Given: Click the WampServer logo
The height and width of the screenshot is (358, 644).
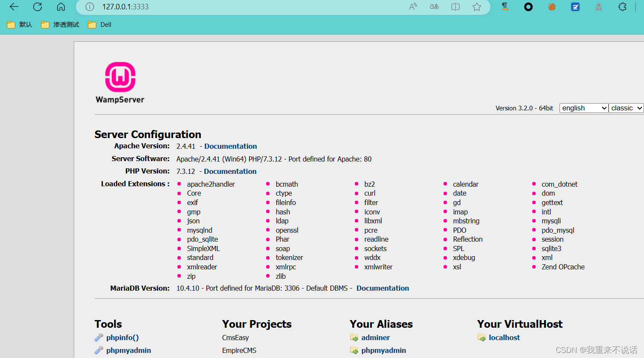Looking at the screenshot, I should click(x=120, y=83).
